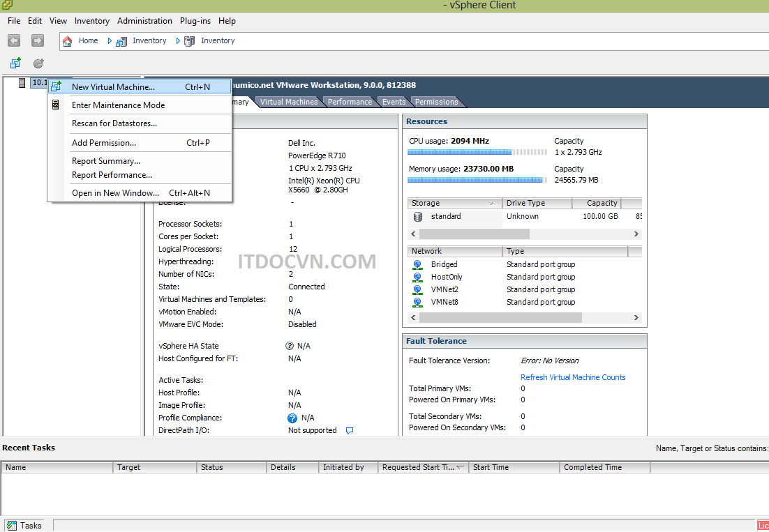This screenshot has height=532, width=769.
Task: Click the vSphere HA State help icon
Action: (x=290, y=346)
